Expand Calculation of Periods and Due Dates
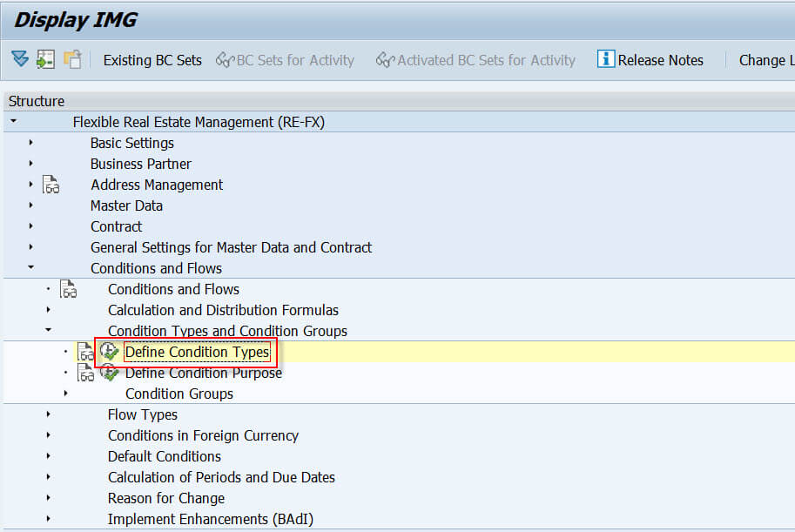 (48, 477)
